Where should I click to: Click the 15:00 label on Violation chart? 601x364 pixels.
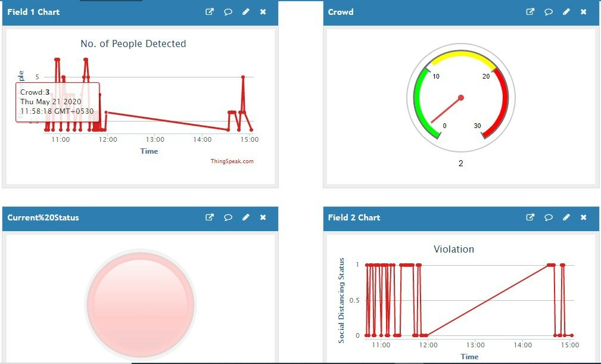[570, 345]
